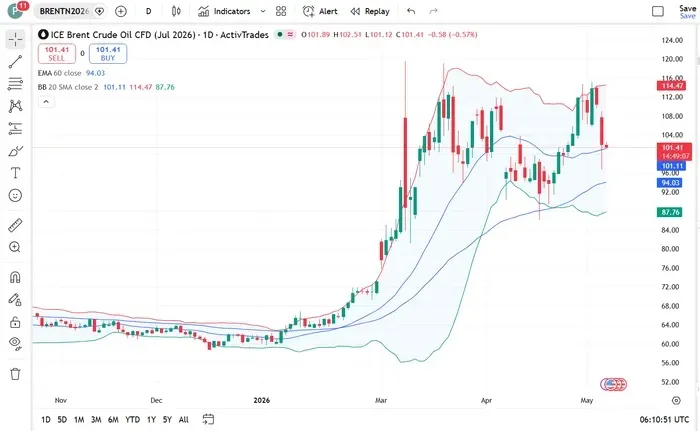Click the 87.76 lower band price label
This screenshot has width=700, height=431.
click(669, 212)
